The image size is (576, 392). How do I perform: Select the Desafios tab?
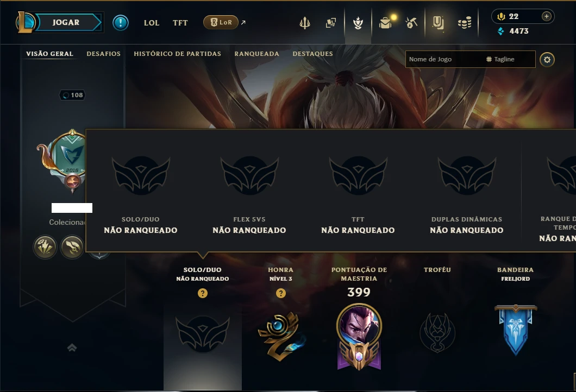tap(104, 54)
